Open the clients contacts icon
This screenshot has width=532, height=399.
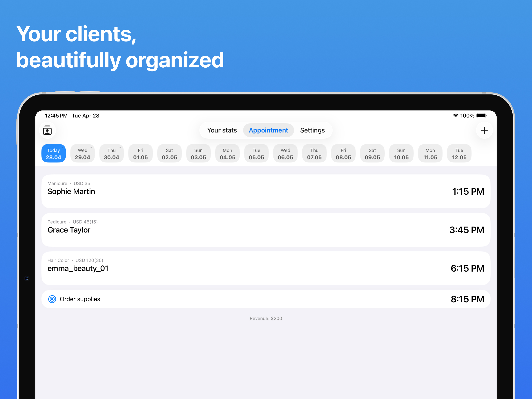pyautogui.click(x=47, y=130)
